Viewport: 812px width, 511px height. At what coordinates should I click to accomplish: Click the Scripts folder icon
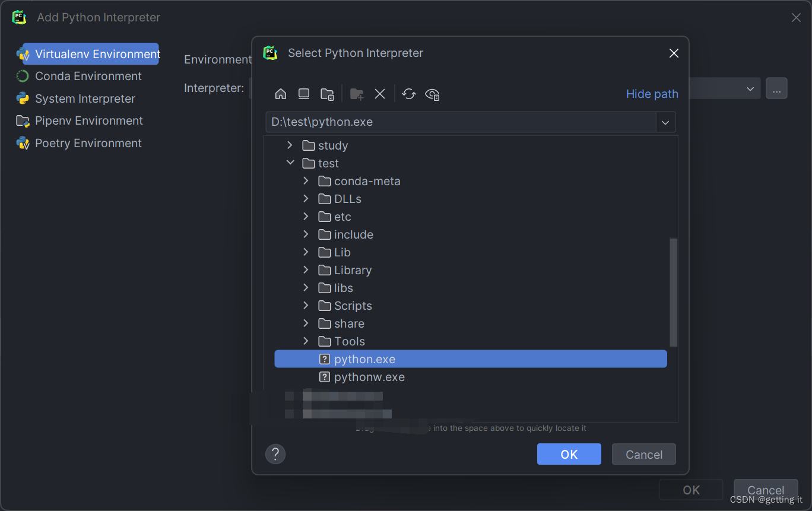[x=325, y=306]
